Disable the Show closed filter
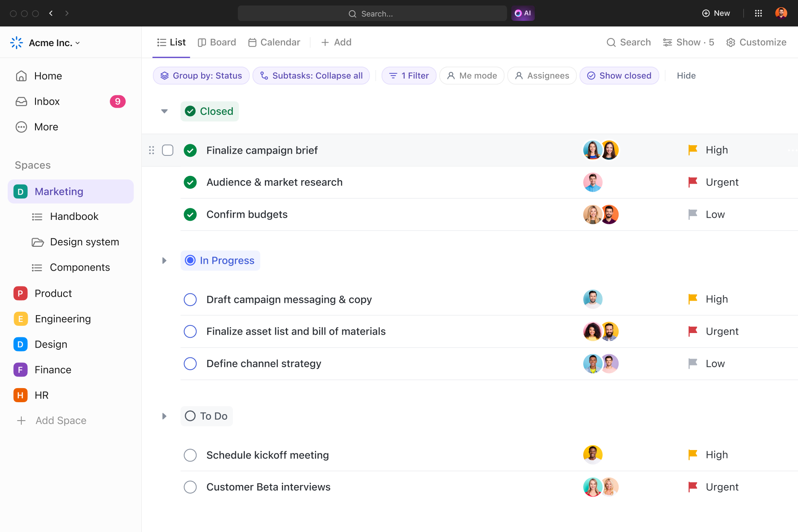The width and height of the screenshot is (798, 532). coord(619,76)
